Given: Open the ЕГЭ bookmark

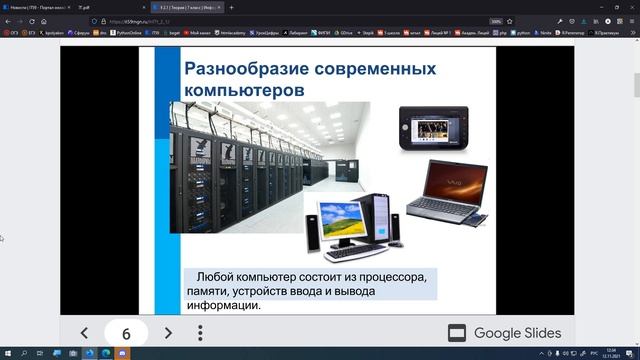Looking at the screenshot, I should pos(29,33).
